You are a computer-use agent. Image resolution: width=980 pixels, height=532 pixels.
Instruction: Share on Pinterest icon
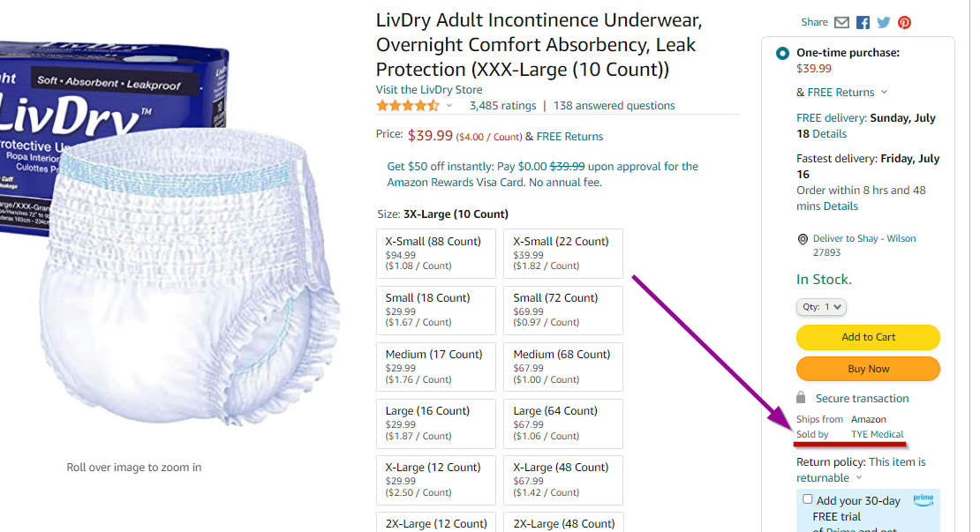tap(904, 23)
